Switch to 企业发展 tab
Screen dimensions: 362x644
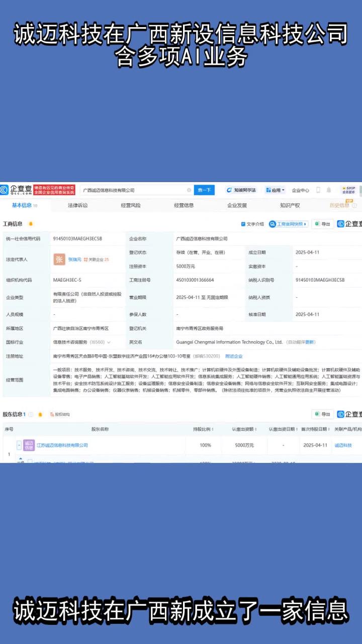[237, 205]
